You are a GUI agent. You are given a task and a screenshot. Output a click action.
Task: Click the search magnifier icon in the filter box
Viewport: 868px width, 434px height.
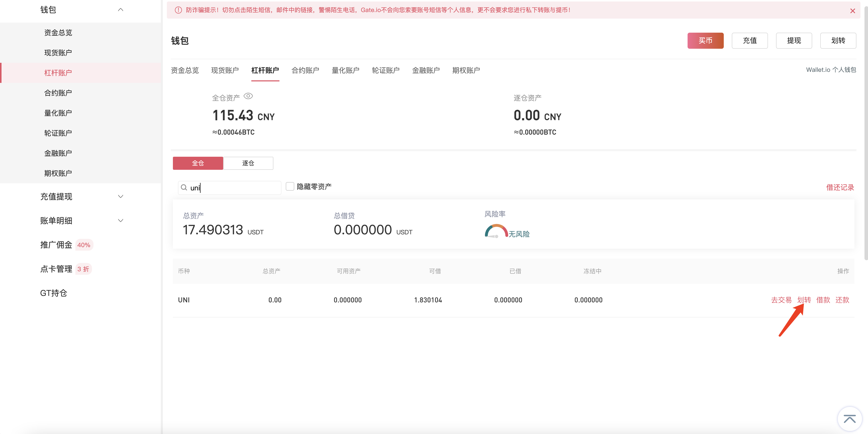click(184, 188)
